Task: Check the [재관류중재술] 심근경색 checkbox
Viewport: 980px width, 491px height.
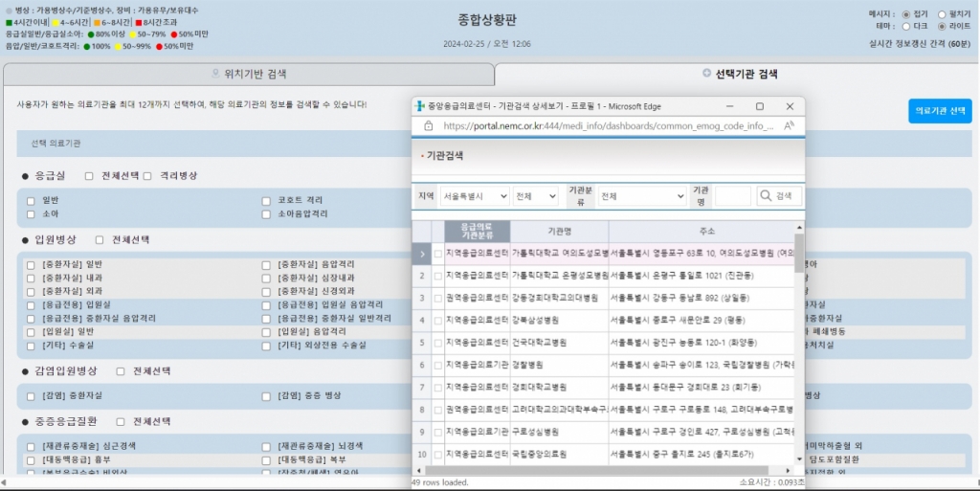Action: pyautogui.click(x=31, y=447)
